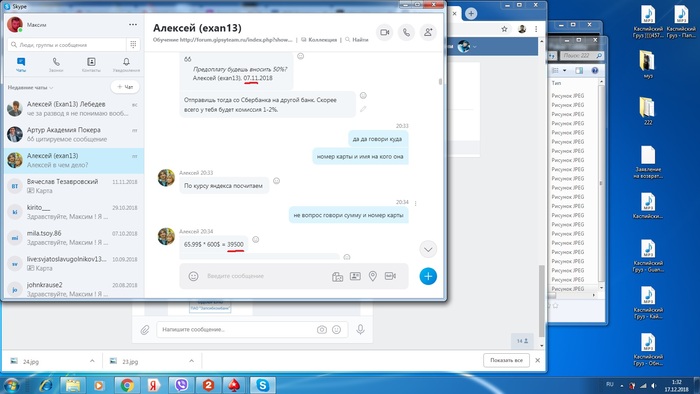Click the Напишите сообщение field in browser
The height and width of the screenshot is (394, 700).
click(237, 329)
